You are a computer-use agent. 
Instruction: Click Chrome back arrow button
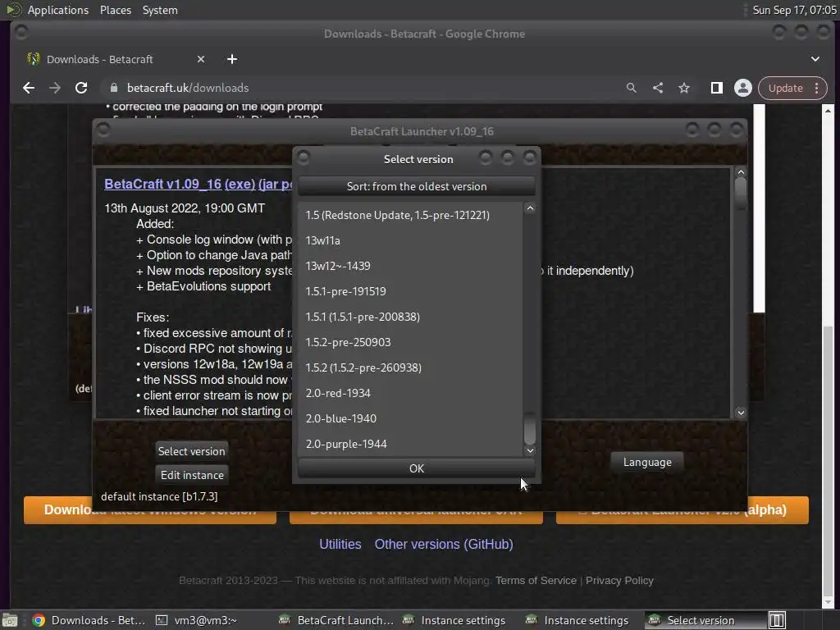pyautogui.click(x=29, y=88)
